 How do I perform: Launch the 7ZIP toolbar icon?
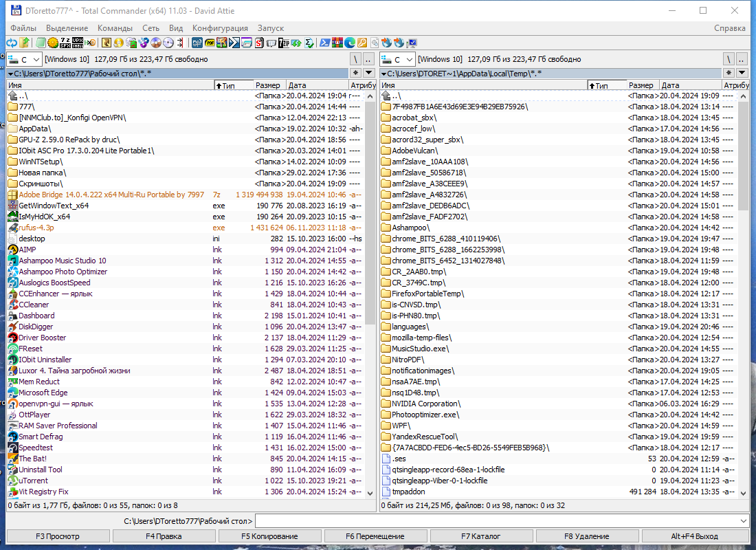[x=283, y=43]
